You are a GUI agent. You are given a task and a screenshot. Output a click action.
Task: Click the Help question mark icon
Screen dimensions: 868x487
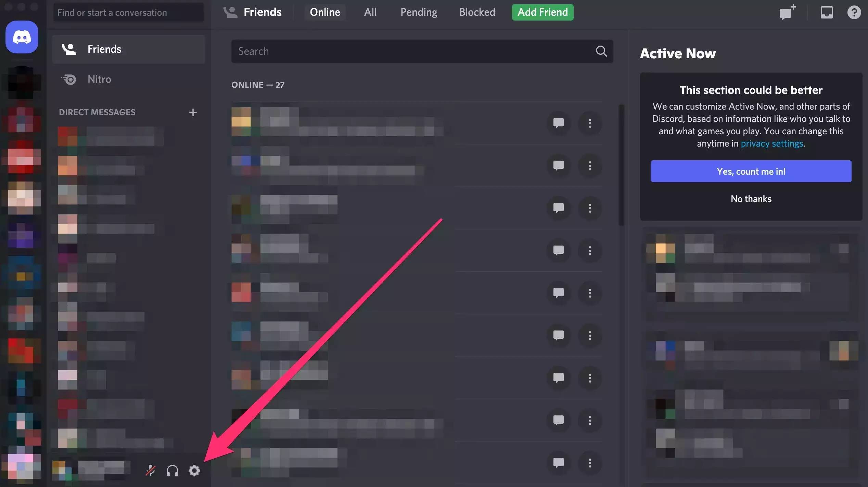coord(854,12)
